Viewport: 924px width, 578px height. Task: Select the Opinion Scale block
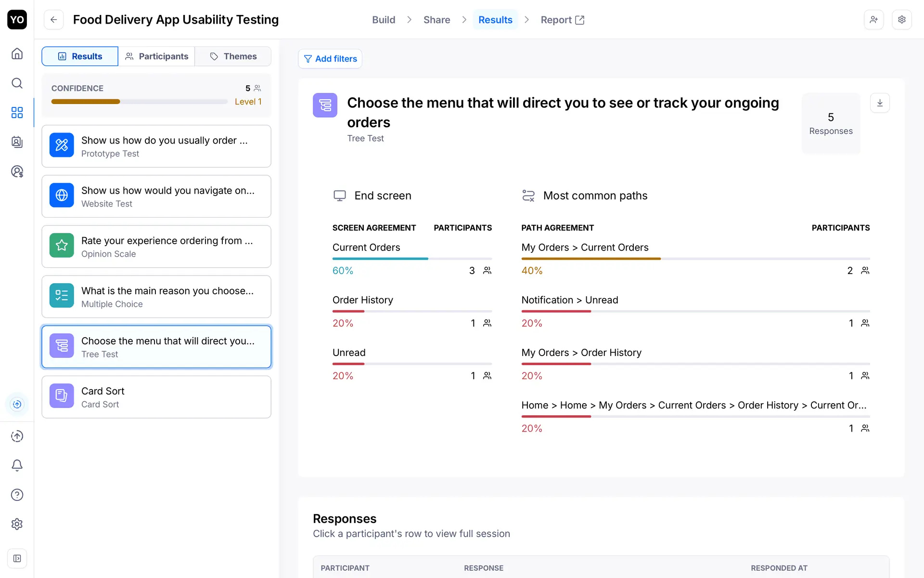pyautogui.click(x=156, y=247)
